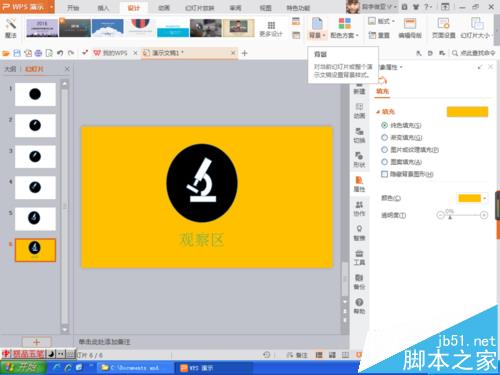Screen dimensions: 500x375
Task: Click the magic wand design icon
Action: [x=11, y=24]
